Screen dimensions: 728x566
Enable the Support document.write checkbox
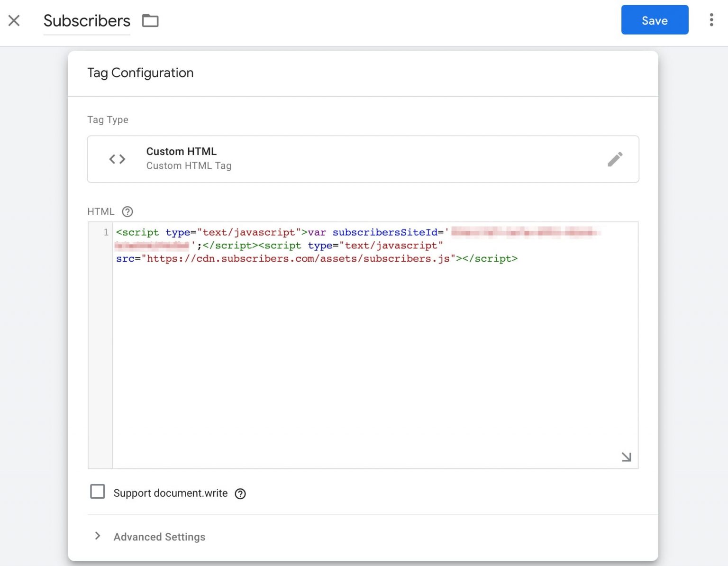point(98,492)
